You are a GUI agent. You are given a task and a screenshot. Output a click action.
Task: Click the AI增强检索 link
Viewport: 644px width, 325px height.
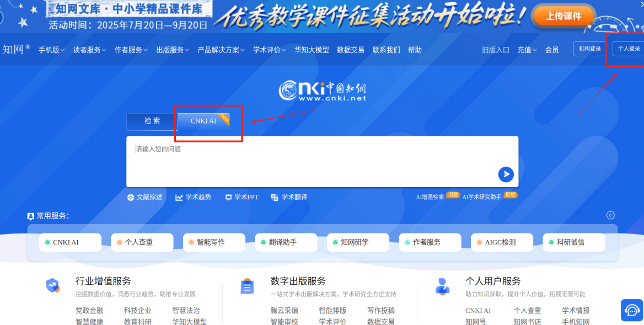pos(430,197)
